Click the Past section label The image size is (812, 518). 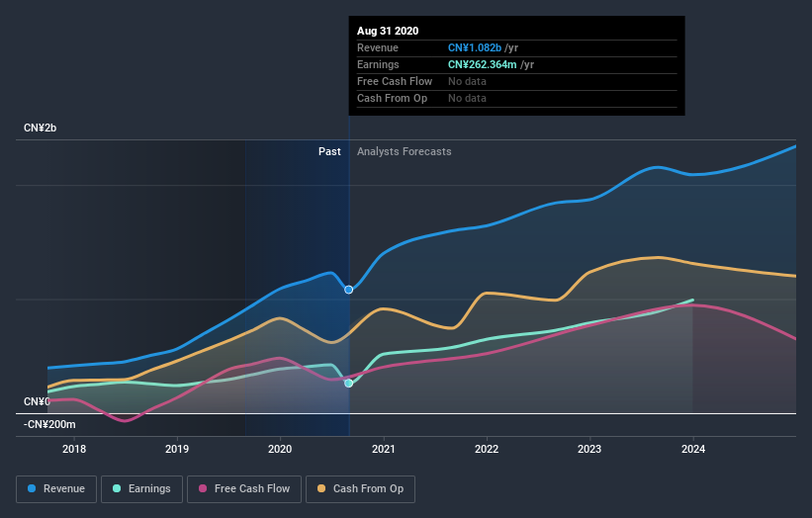[x=329, y=151]
